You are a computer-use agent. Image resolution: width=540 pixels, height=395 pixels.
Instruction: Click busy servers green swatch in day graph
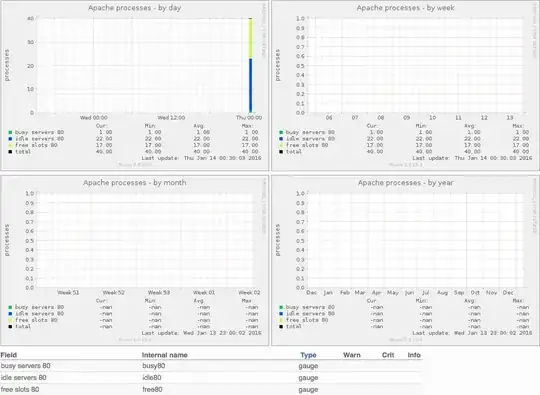coord(10,132)
